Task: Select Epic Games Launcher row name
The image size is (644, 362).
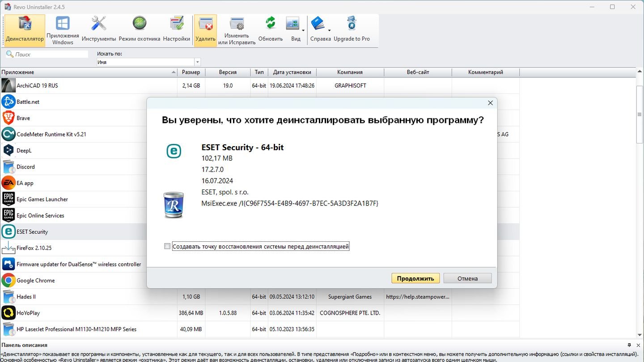Action: (x=42, y=199)
